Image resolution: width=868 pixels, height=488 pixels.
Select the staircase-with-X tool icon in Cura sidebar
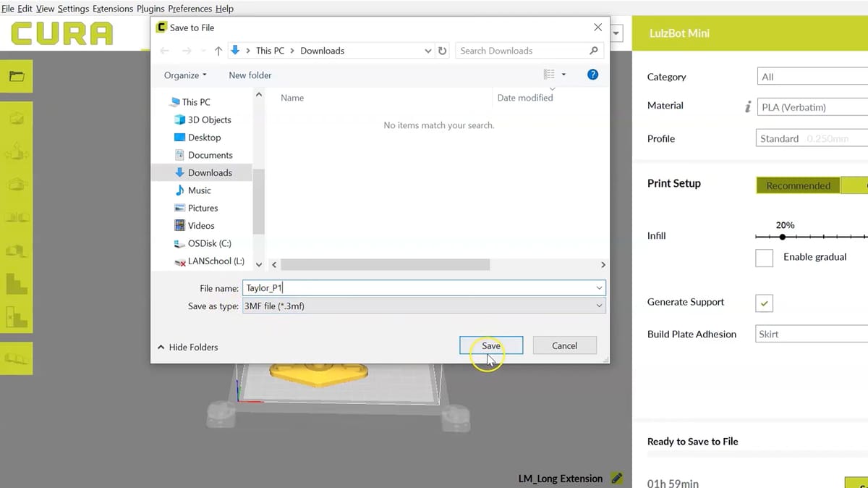16,316
